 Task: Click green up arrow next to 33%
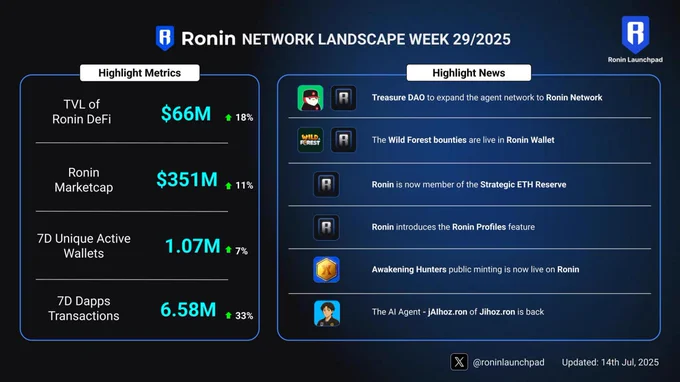228,315
